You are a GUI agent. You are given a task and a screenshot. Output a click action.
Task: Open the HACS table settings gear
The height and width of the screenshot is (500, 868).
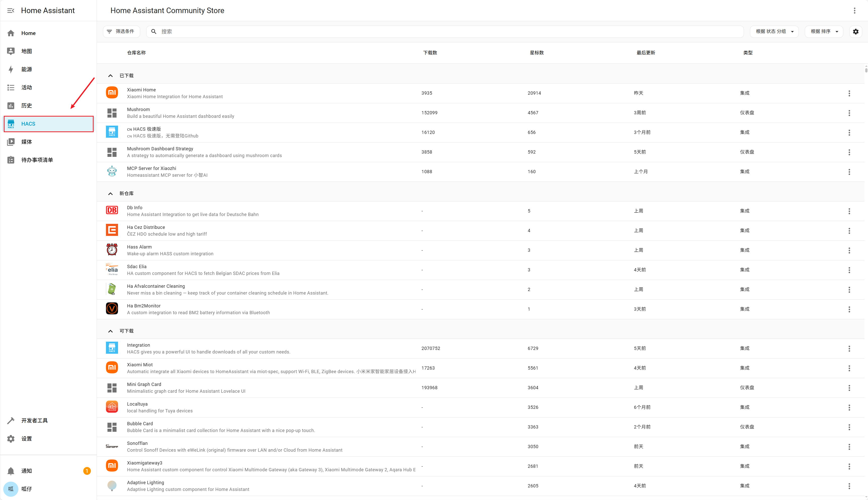pos(856,31)
